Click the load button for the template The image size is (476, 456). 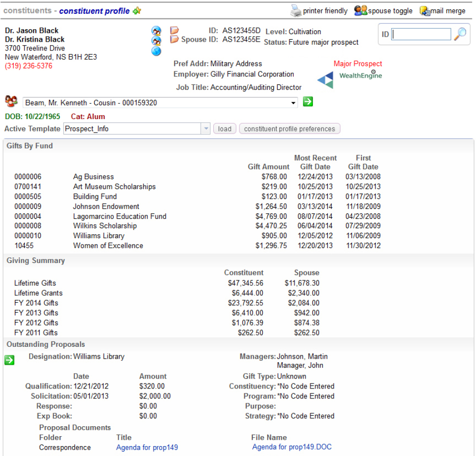coord(224,128)
